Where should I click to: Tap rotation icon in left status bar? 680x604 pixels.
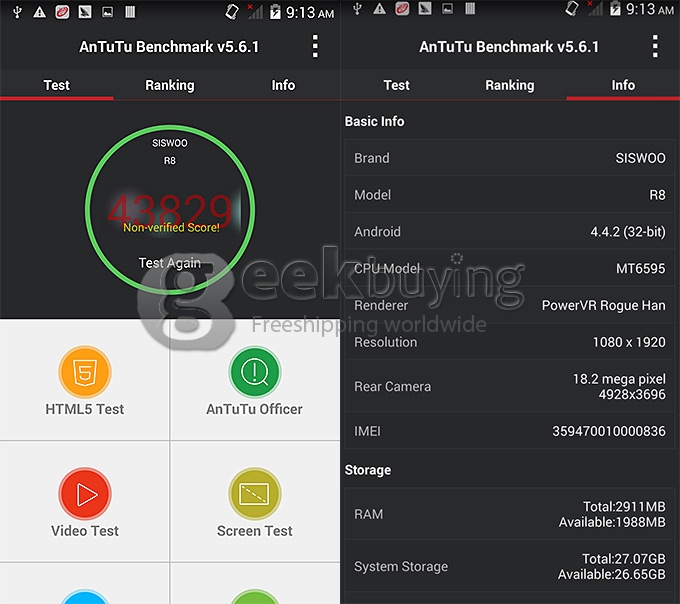(x=232, y=12)
